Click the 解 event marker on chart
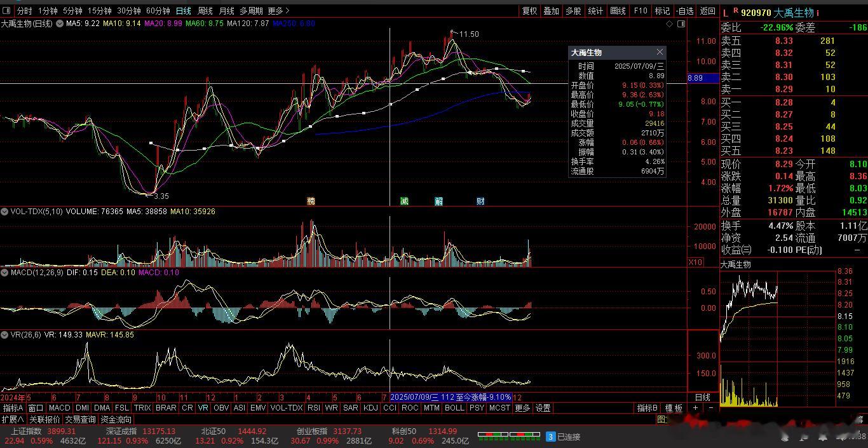868x448 pixels. click(439, 201)
